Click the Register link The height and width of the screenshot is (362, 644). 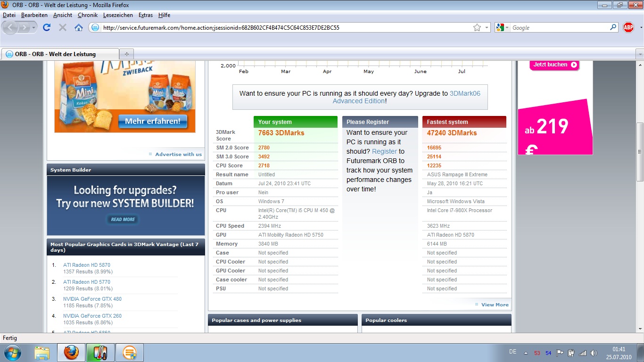coord(384,151)
